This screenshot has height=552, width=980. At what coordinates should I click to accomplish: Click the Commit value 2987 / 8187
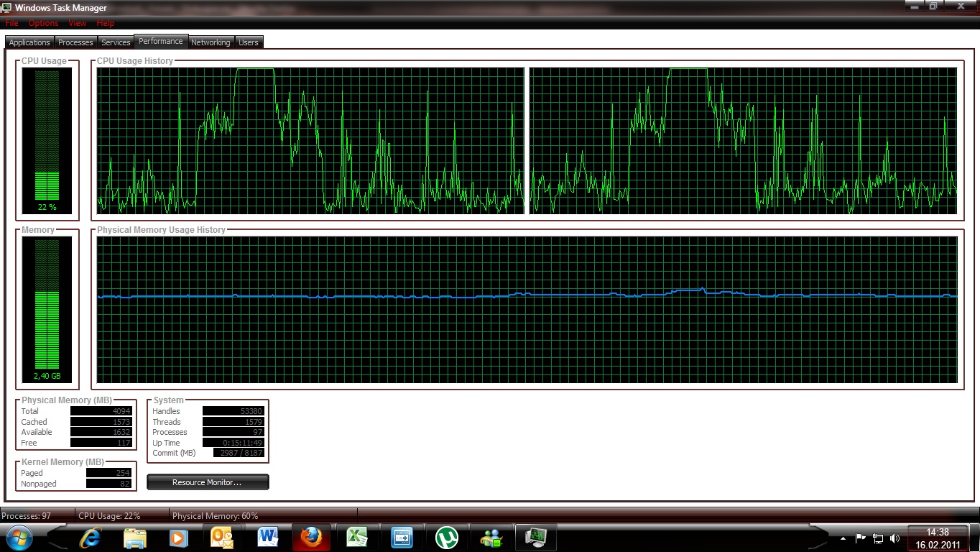(x=239, y=453)
